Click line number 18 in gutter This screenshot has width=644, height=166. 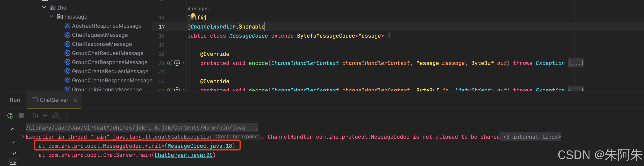coord(162,36)
